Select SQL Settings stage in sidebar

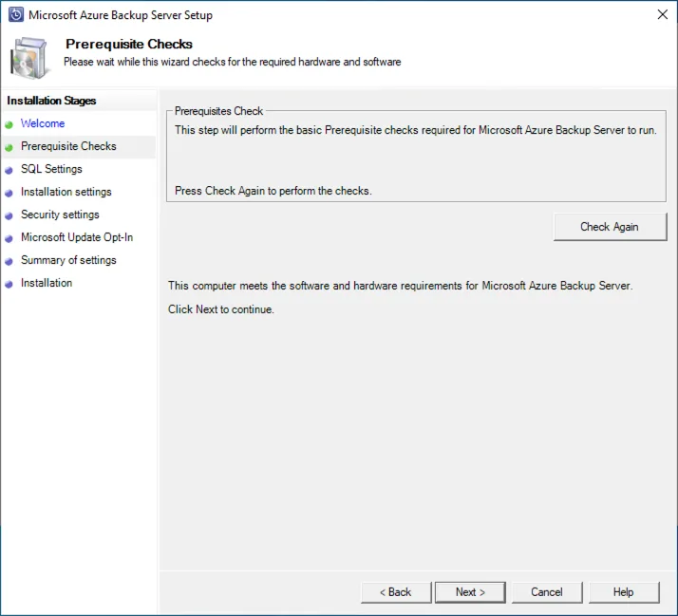coord(51,169)
